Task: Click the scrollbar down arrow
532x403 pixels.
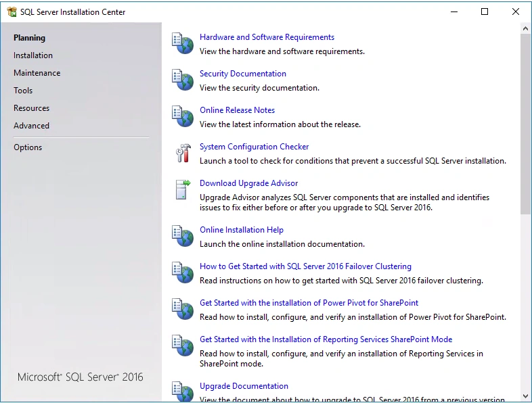Action: click(525, 396)
